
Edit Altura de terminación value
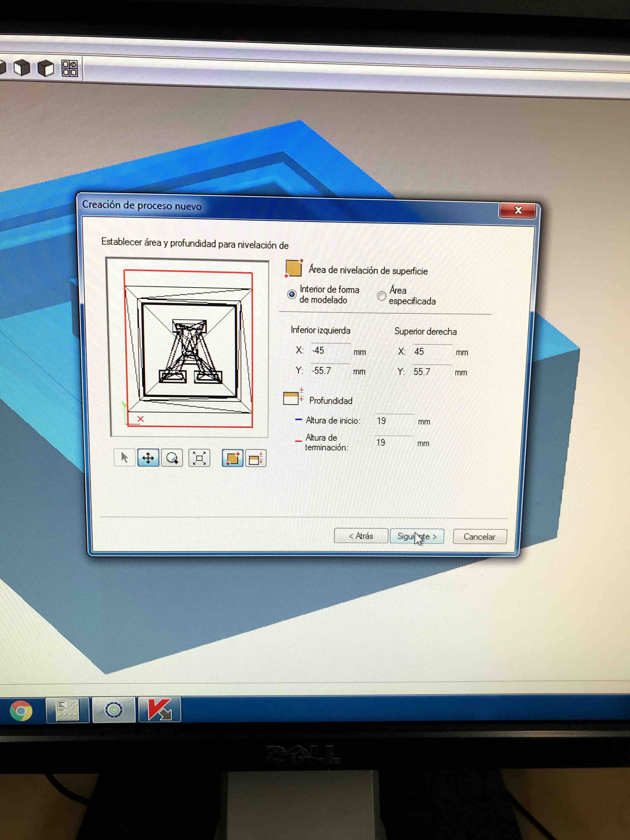[393, 442]
